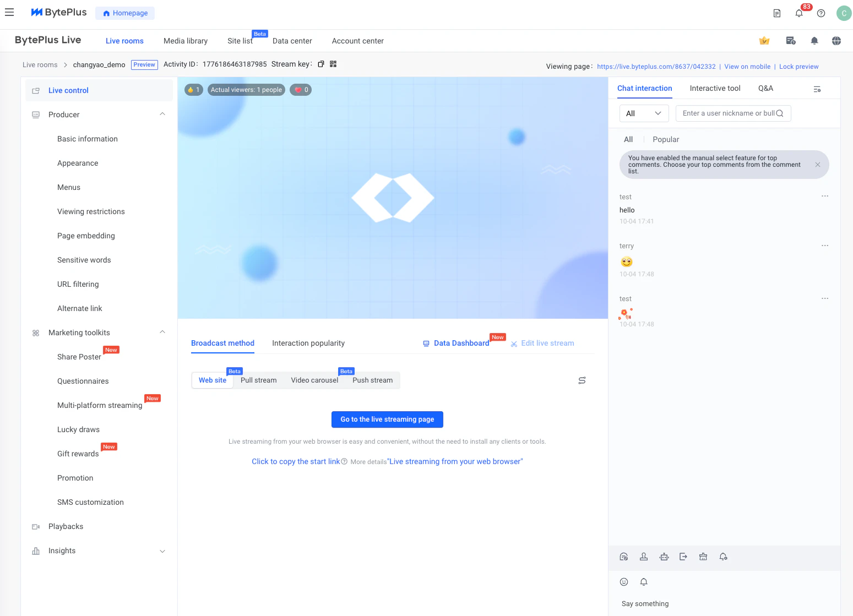
Task: Click the gold crown VIP icon
Action: [764, 41]
